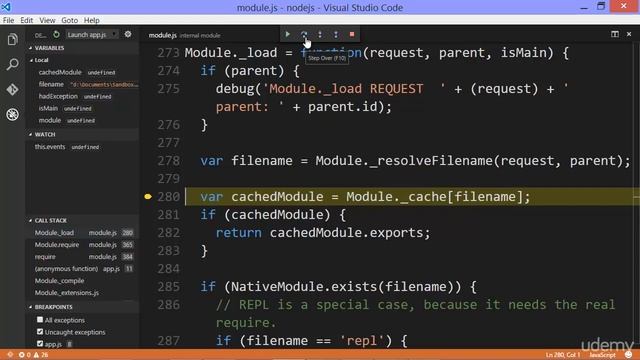This screenshot has height=360, width=640.
Task: Select Module.require call stack frame
Action: 83,244
